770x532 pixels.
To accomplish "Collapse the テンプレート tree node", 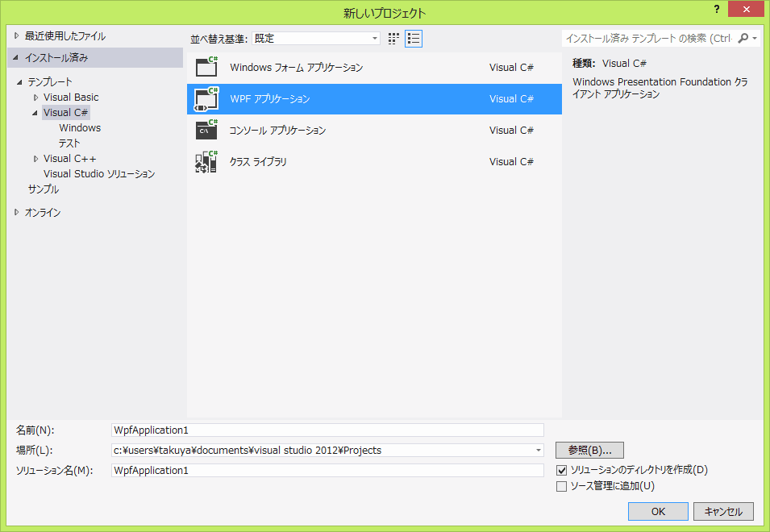I will point(19,82).
